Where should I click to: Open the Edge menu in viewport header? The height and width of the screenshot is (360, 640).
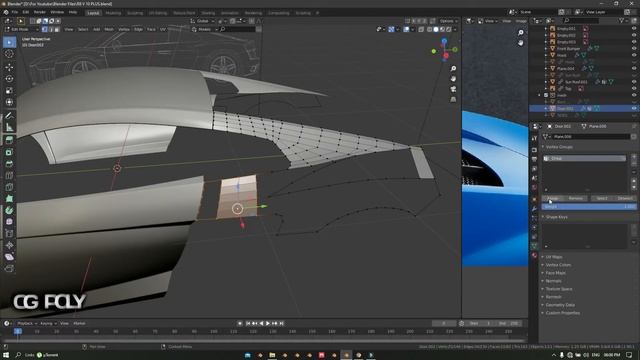pos(138,29)
